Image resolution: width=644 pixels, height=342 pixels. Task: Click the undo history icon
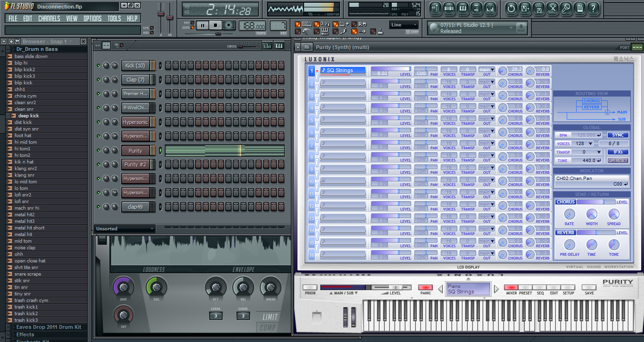pos(511,8)
